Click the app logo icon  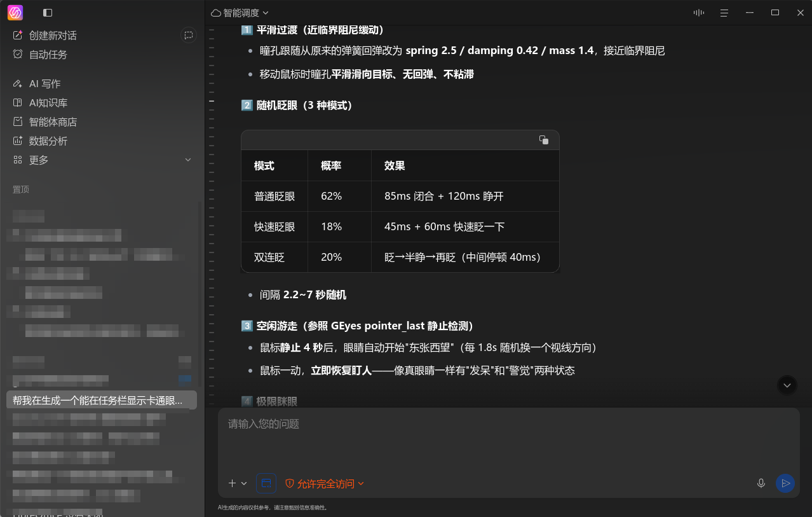tap(15, 13)
